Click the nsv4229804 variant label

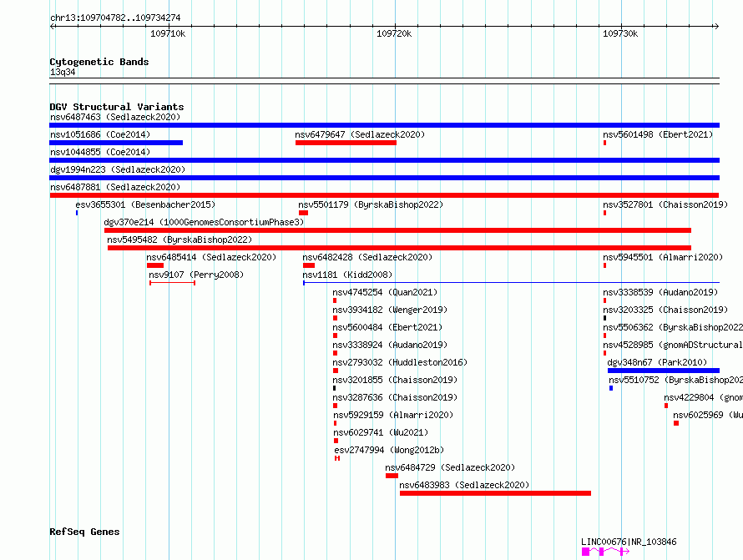(x=703, y=397)
